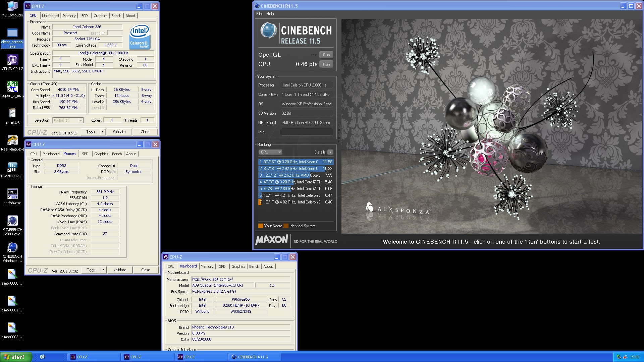Open the File menu in Cinebench

[259, 14]
